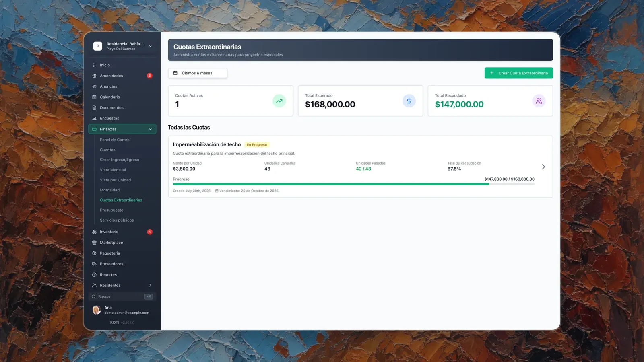Click the search magnifier icon
This screenshot has height=362, width=644.
[94, 297]
